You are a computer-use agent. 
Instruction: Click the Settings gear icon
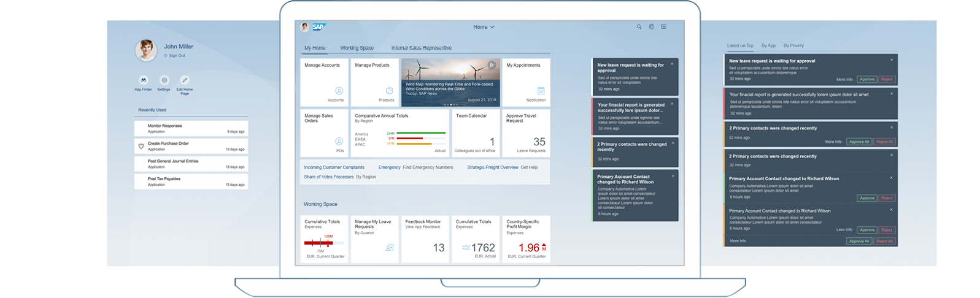pyautogui.click(x=164, y=80)
